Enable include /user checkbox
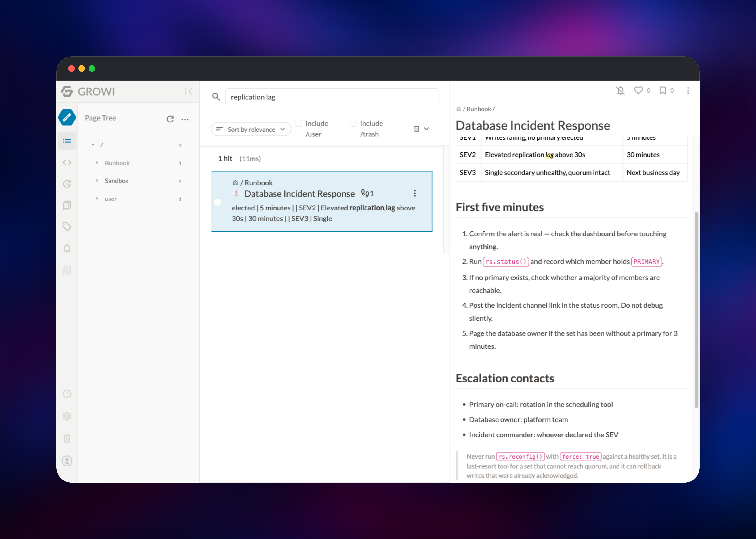This screenshot has width=756, height=539. point(298,123)
